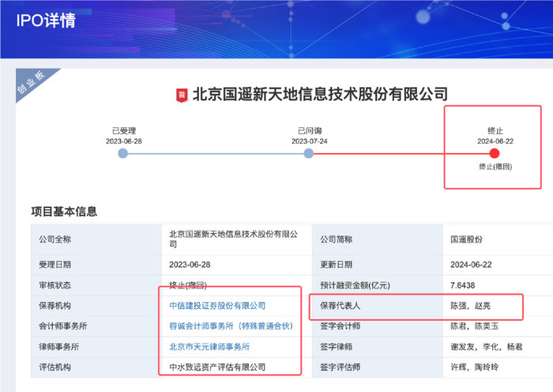
Task: Click the 保荐机构 label cell
Action: (x=96, y=306)
